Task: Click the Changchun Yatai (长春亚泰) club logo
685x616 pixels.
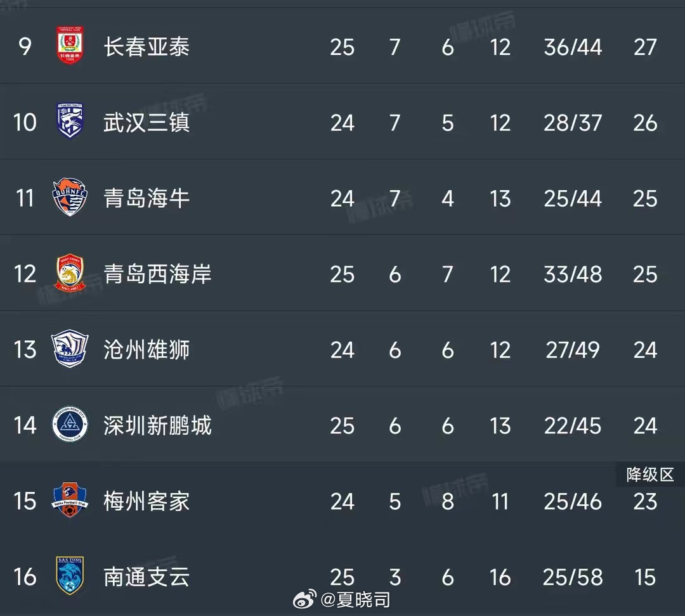Action: [70, 46]
